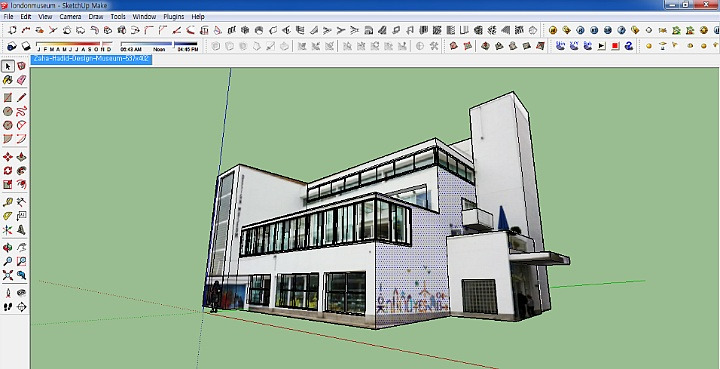Activate the Rotate tool
Screen dimensions: 720x369
click(x=8, y=171)
